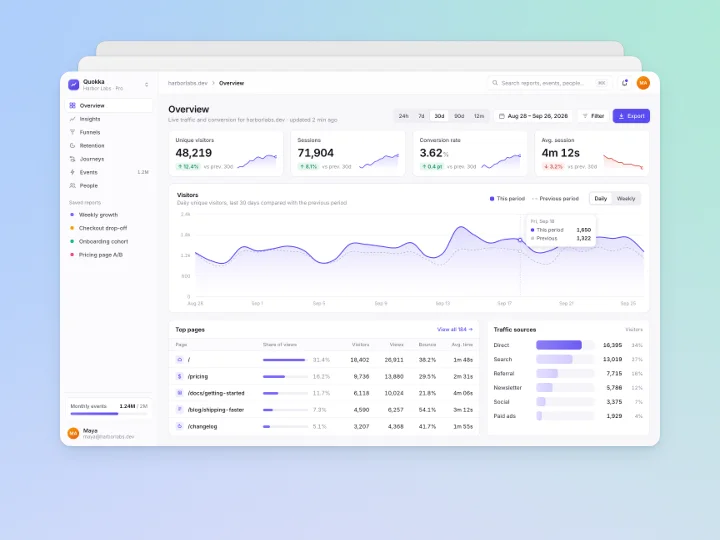Click the Overview grid icon
The width and height of the screenshot is (720, 540).
click(72, 106)
